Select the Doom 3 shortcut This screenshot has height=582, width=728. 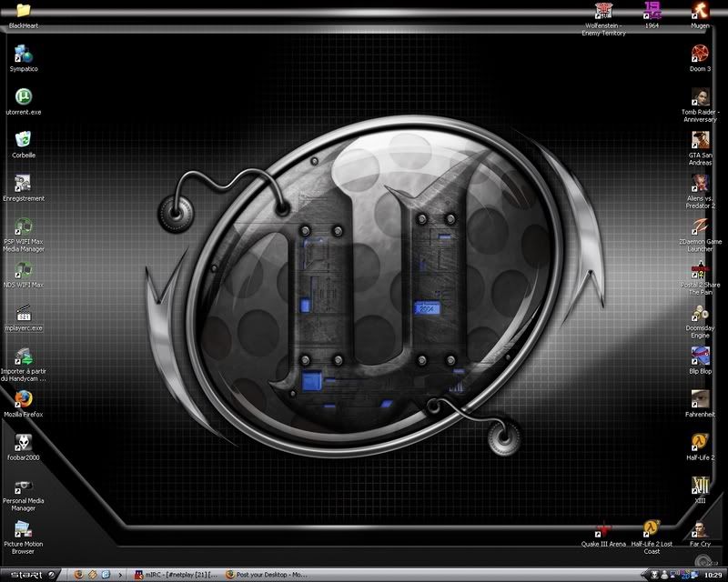pos(700,58)
